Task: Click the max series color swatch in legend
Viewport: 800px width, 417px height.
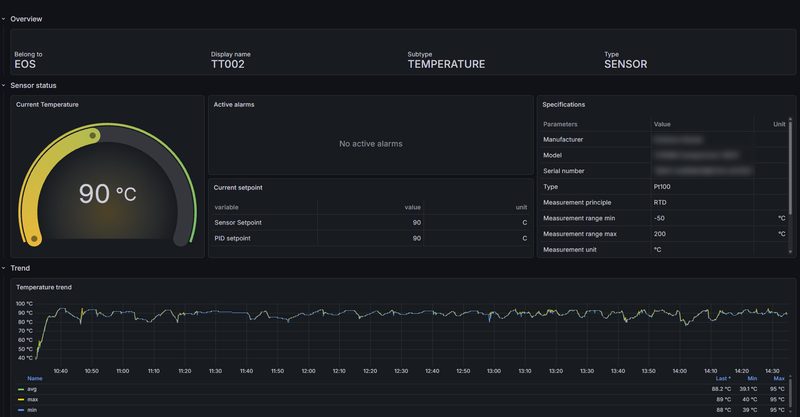Action: (x=21, y=400)
